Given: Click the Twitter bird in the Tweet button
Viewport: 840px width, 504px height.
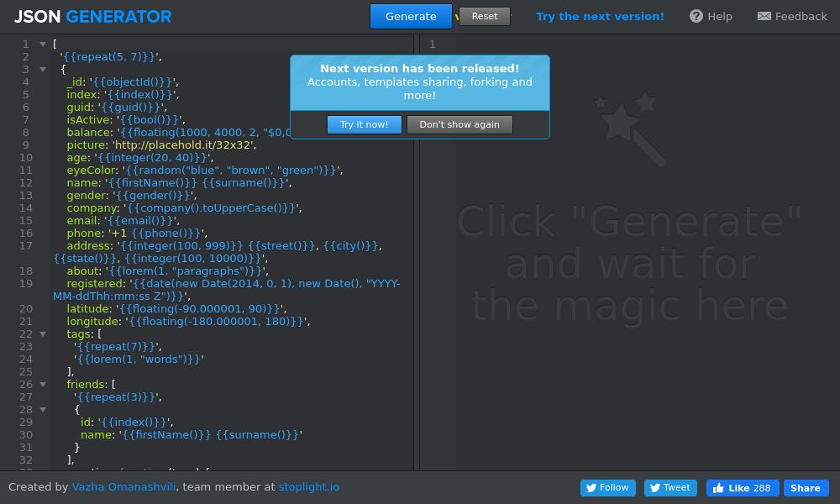Looking at the screenshot, I should tap(654, 488).
